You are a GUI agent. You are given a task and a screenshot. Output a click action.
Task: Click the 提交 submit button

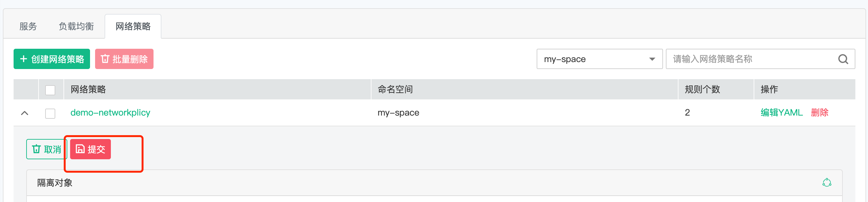(90, 149)
